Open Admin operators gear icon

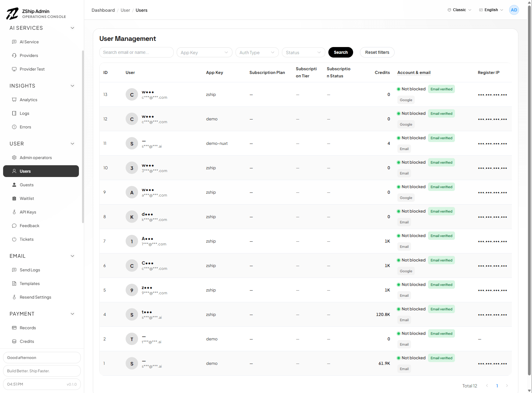click(14, 158)
